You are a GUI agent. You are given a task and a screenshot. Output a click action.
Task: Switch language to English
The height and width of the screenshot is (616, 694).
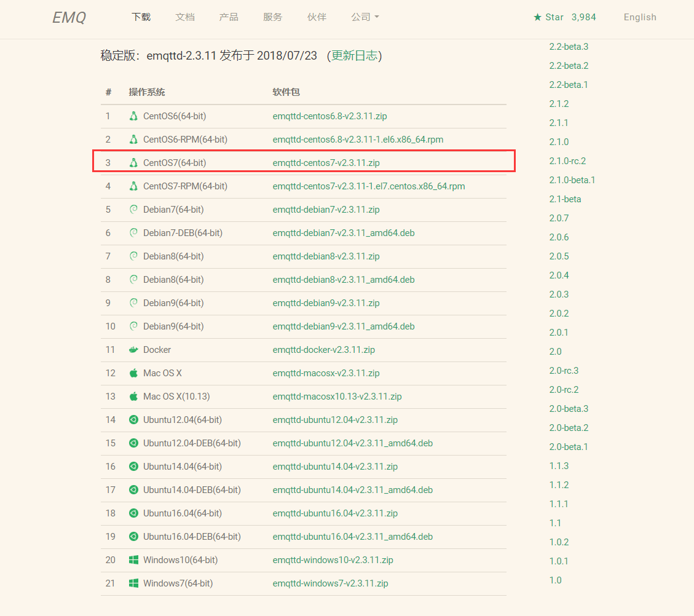(x=640, y=17)
